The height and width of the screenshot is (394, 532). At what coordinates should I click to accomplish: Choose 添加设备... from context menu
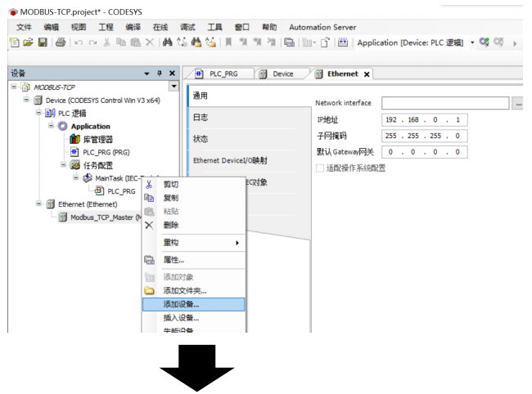pyautogui.click(x=192, y=304)
